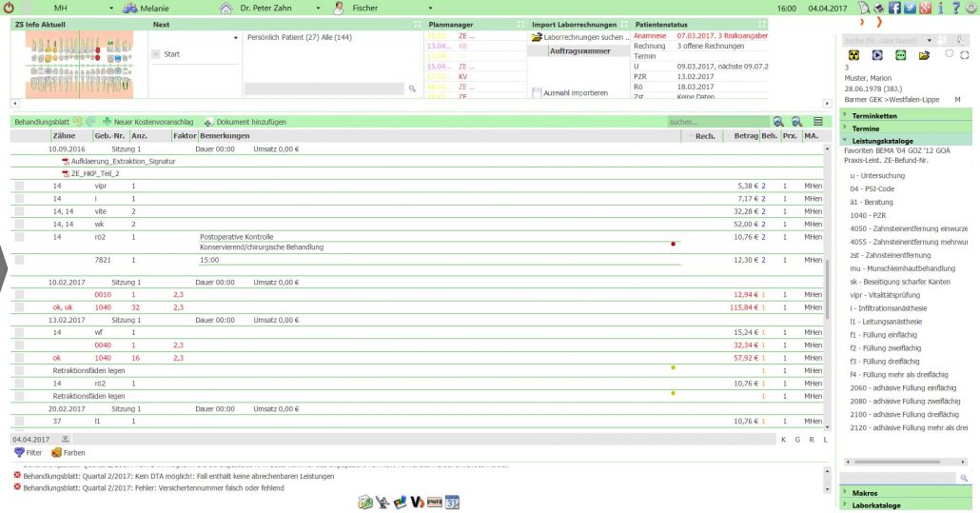Open the help question mark icon
The width and height of the screenshot is (980, 513).
coord(956,8)
